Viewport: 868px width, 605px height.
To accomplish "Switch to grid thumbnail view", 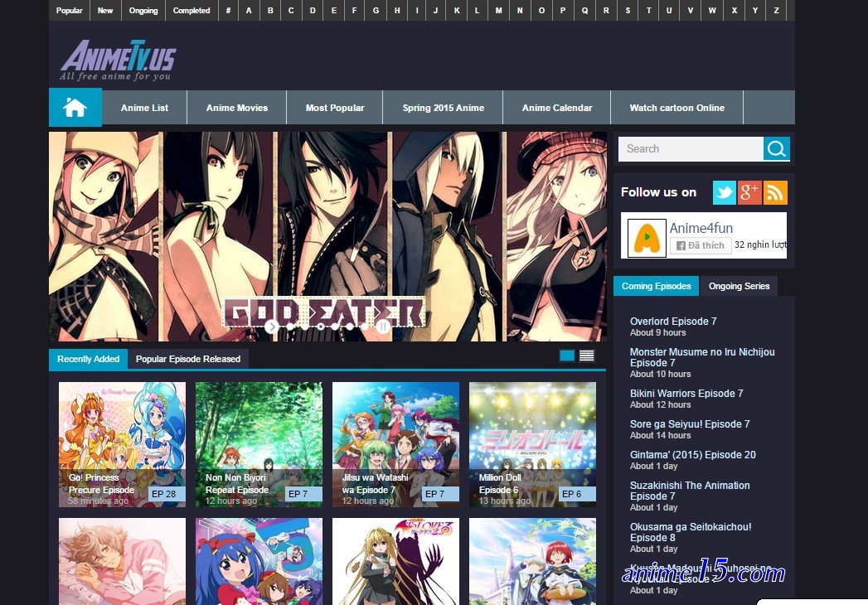I will click(x=567, y=356).
